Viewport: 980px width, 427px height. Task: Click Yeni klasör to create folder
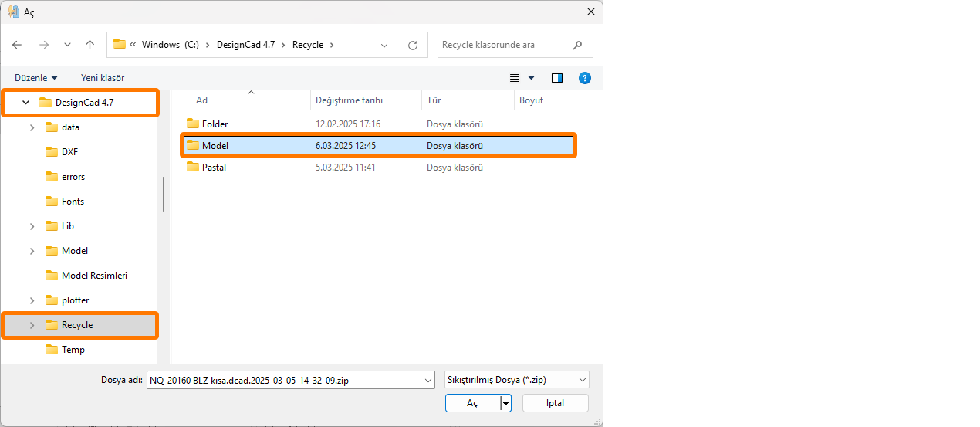103,78
